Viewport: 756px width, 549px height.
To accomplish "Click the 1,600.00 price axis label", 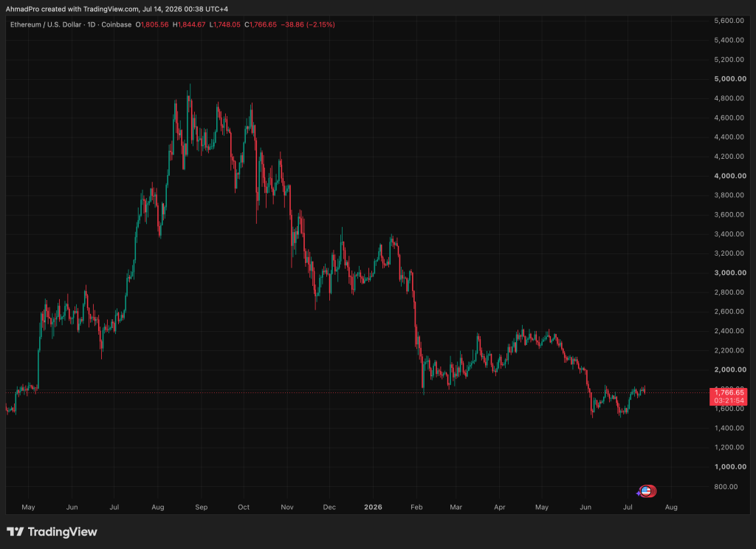I will [729, 409].
